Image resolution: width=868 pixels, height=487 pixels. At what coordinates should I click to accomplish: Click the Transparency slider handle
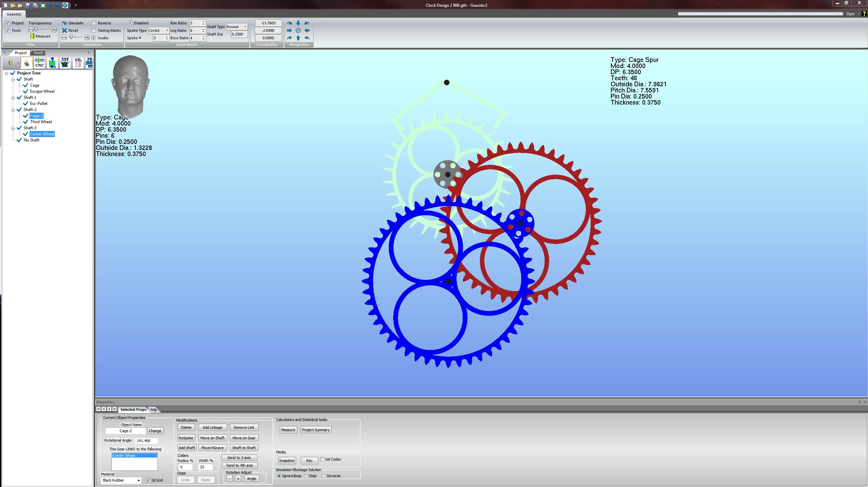pos(36,29)
